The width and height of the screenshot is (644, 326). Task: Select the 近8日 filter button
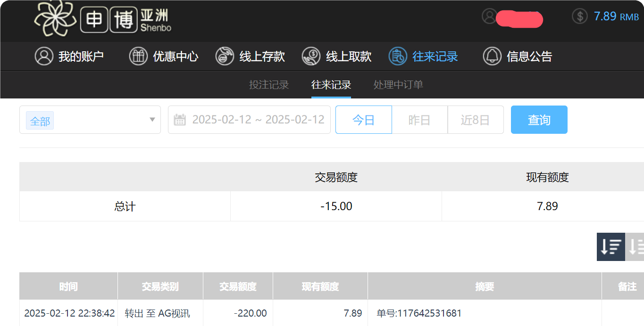tap(475, 120)
